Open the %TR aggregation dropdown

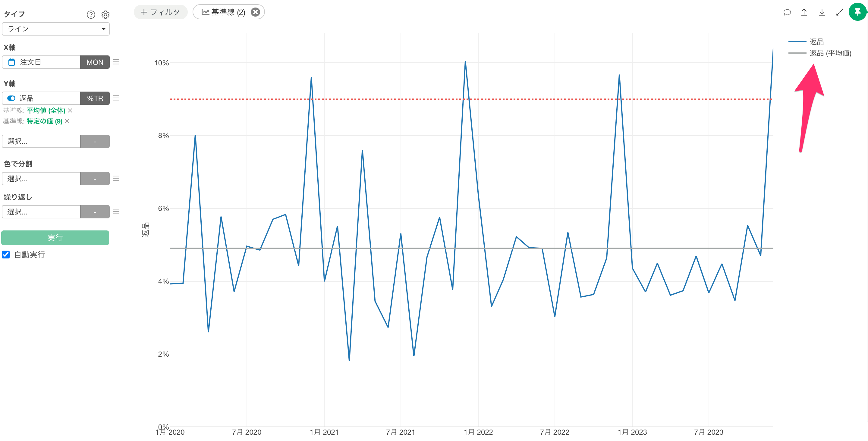[95, 99]
